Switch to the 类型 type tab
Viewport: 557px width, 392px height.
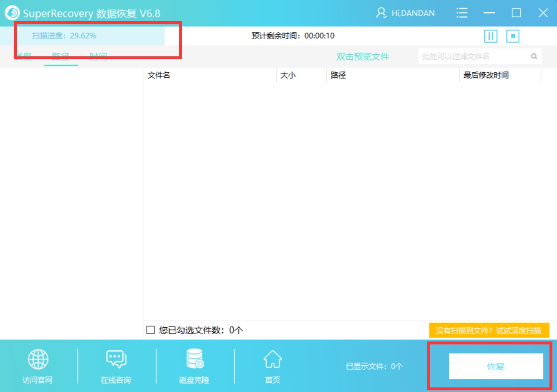[x=24, y=56]
